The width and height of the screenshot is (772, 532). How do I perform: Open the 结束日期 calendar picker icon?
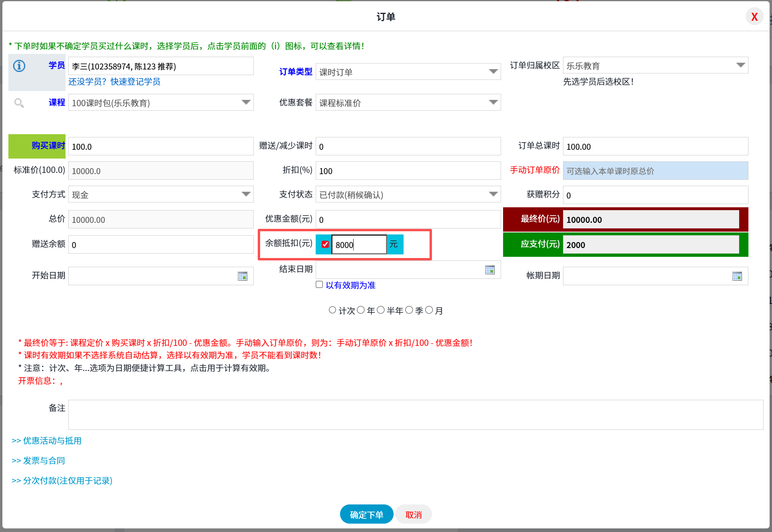[x=489, y=270]
